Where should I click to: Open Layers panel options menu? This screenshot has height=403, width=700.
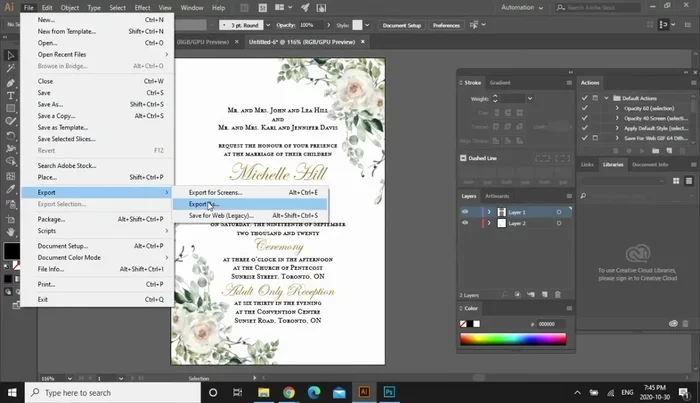pos(569,196)
